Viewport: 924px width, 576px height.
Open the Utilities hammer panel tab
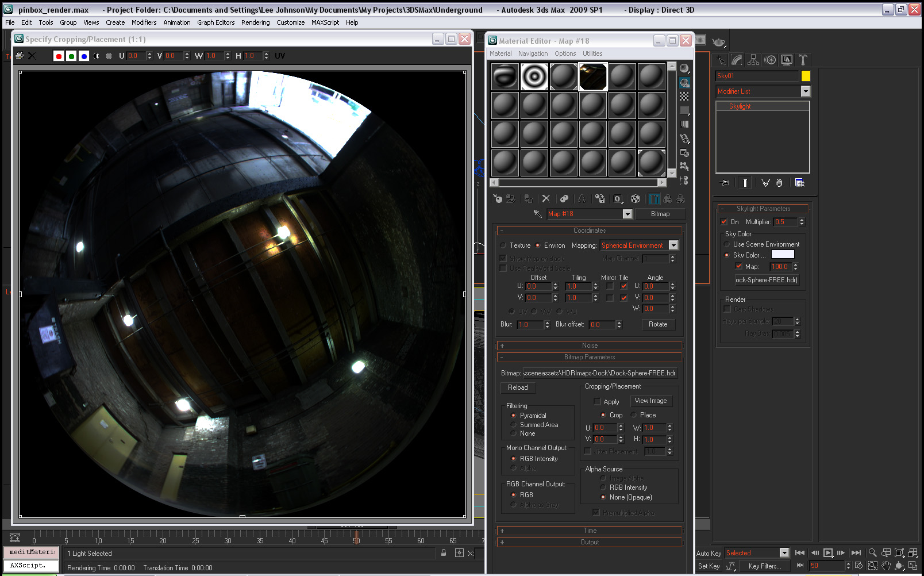(x=803, y=60)
